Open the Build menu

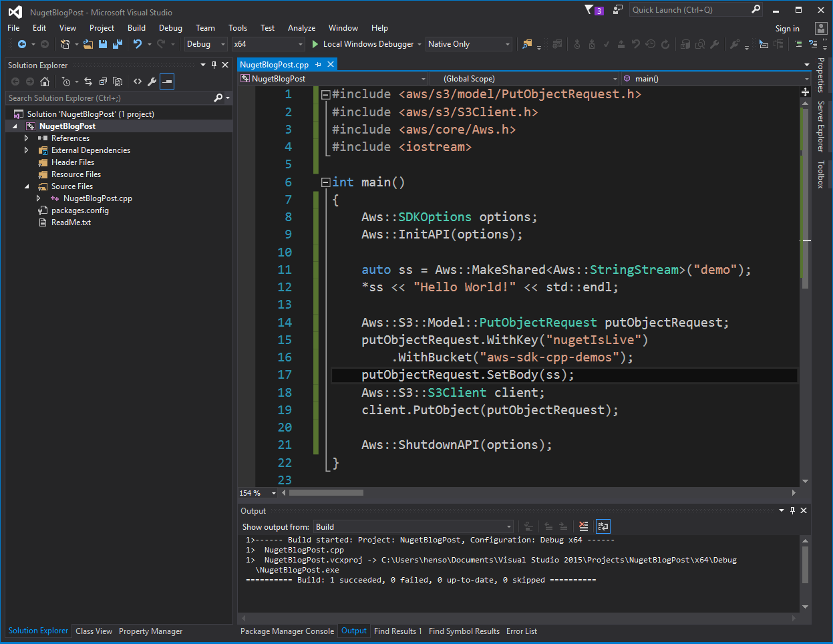(x=136, y=28)
